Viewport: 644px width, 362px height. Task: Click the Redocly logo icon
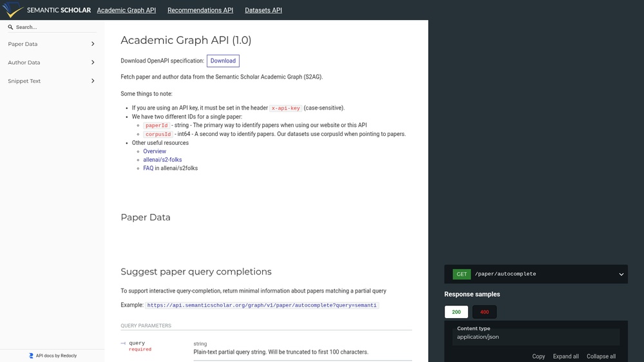[x=31, y=356]
